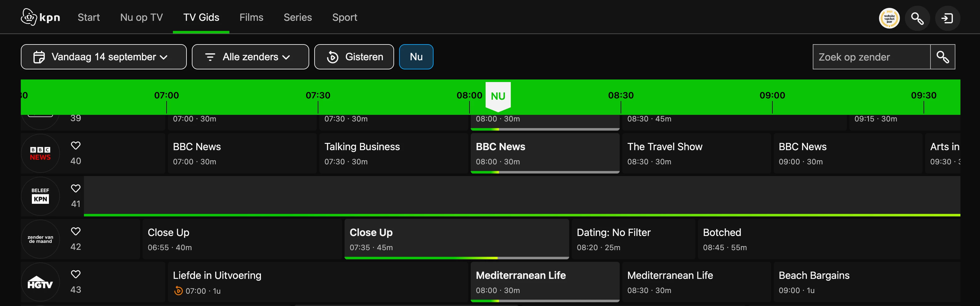Open the HGTV channel logo

(x=40, y=282)
